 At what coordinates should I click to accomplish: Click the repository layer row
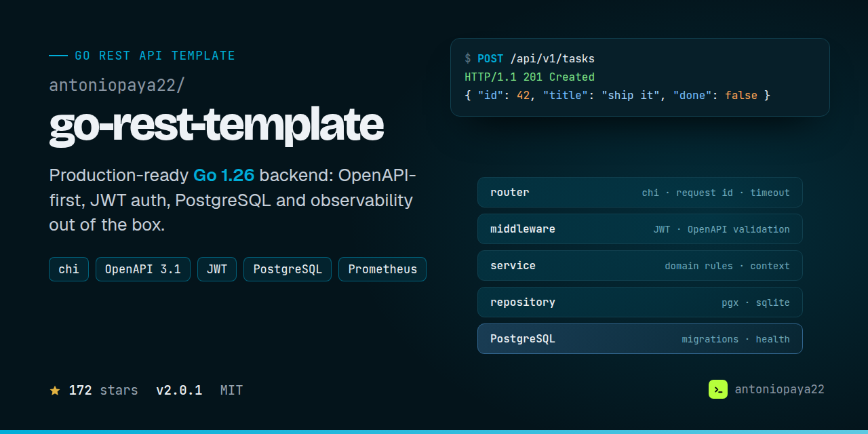[640, 302]
